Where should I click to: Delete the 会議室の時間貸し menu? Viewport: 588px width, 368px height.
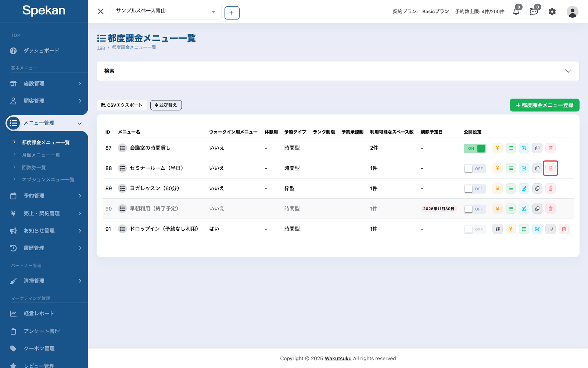551,148
